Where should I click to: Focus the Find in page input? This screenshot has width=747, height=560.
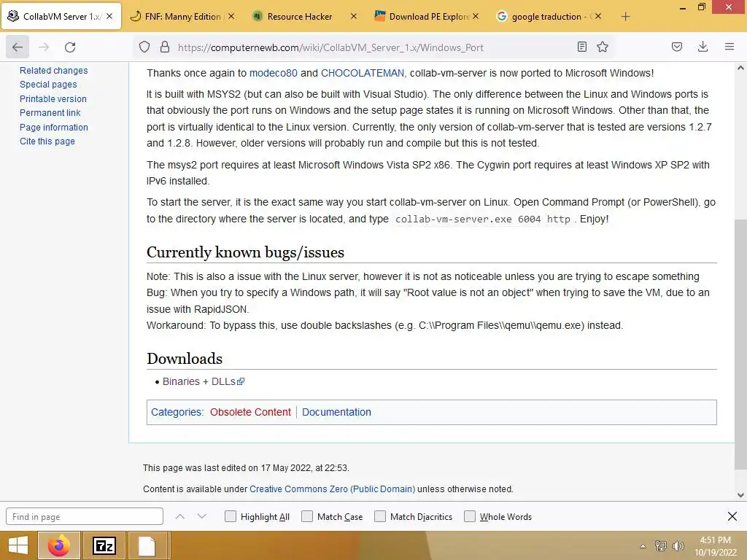[x=85, y=516]
